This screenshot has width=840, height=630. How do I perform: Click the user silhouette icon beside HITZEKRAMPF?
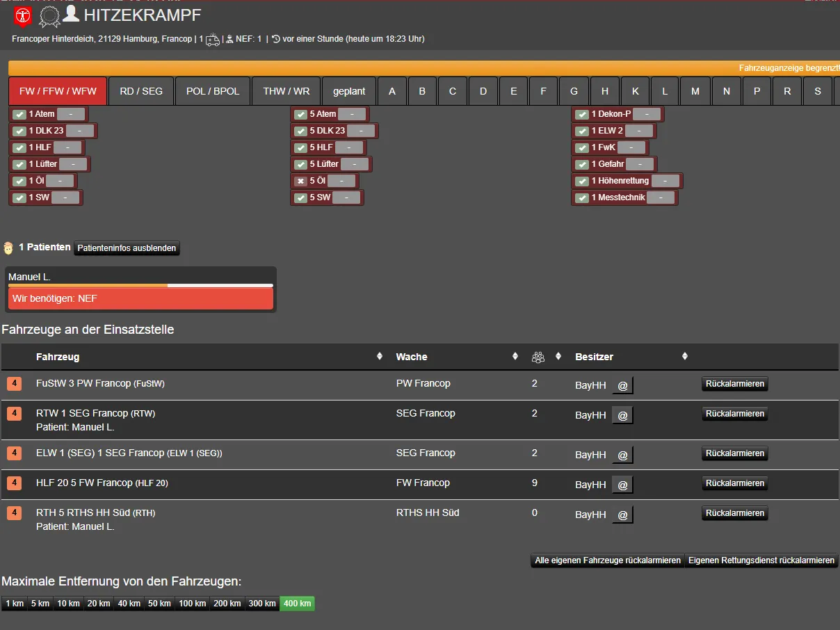pyautogui.click(x=71, y=15)
